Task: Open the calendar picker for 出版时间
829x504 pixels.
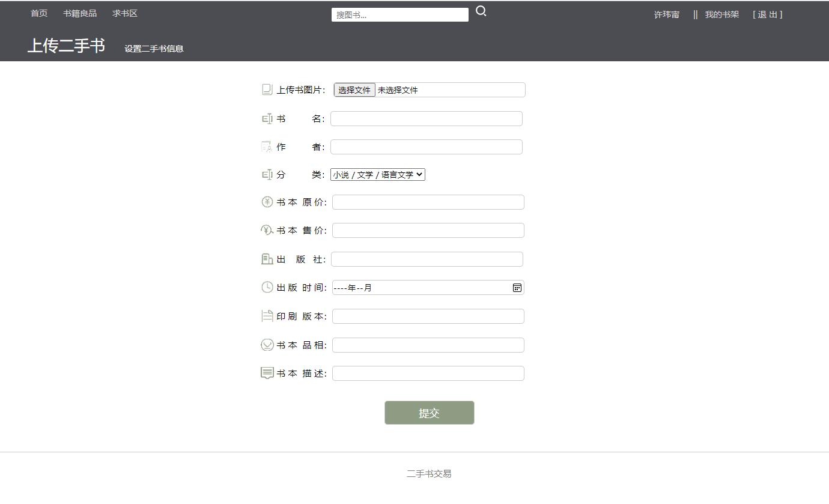Action: coord(516,287)
